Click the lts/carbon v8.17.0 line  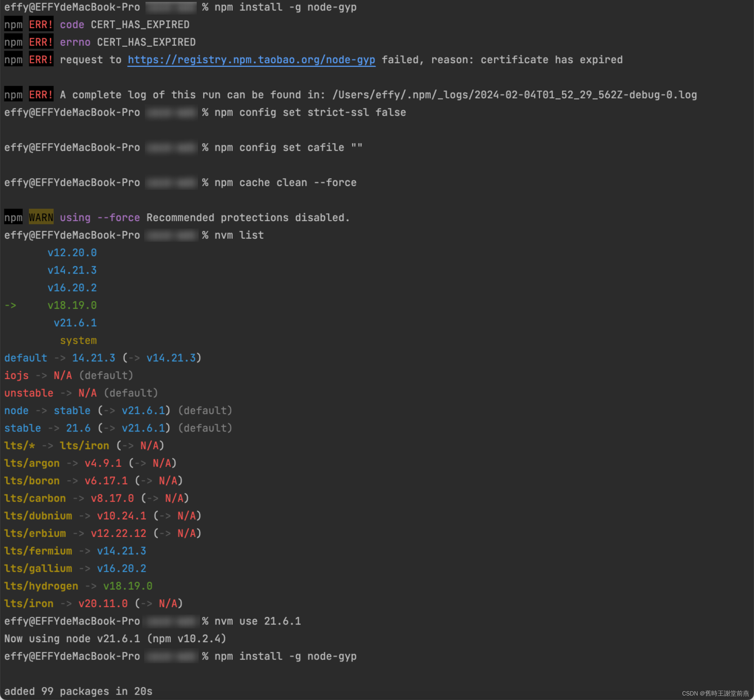click(96, 498)
